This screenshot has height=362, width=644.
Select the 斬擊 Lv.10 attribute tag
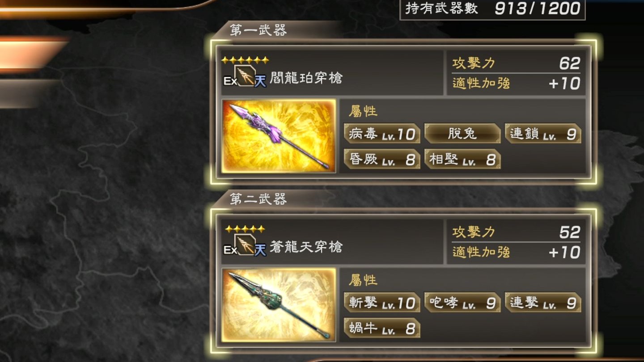pos(382,303)
